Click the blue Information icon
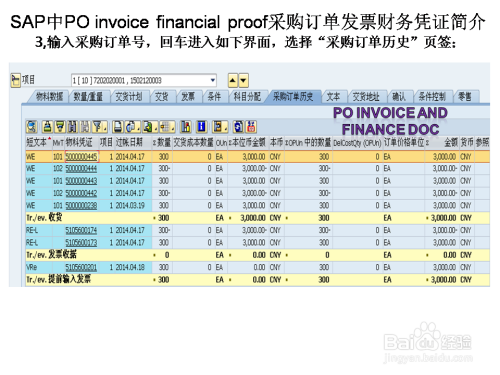The image size is (500, 375). click(x=202, y=127)
